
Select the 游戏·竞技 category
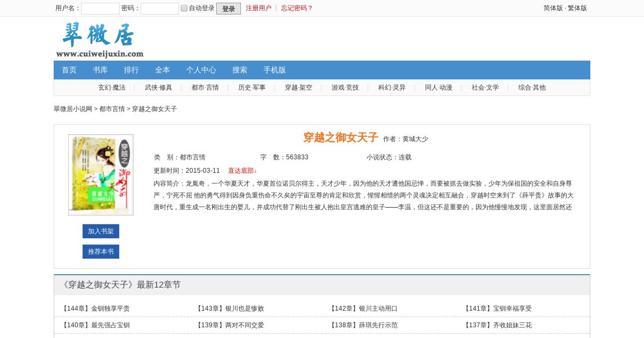345,87
